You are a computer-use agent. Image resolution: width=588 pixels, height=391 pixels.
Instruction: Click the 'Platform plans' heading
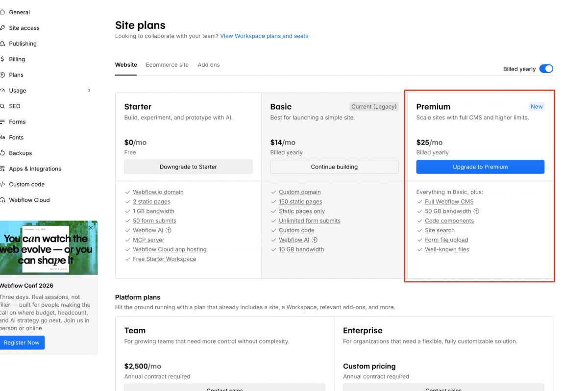138,297
